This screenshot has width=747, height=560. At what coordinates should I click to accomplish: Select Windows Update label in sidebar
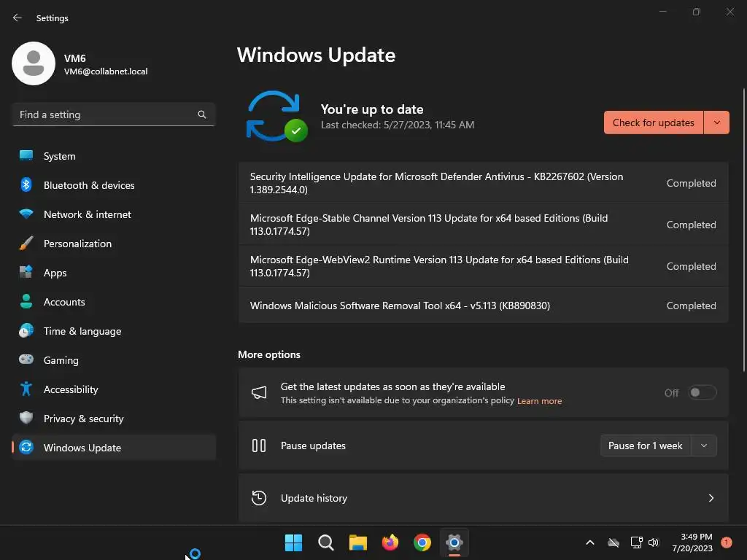pos(82,448)
